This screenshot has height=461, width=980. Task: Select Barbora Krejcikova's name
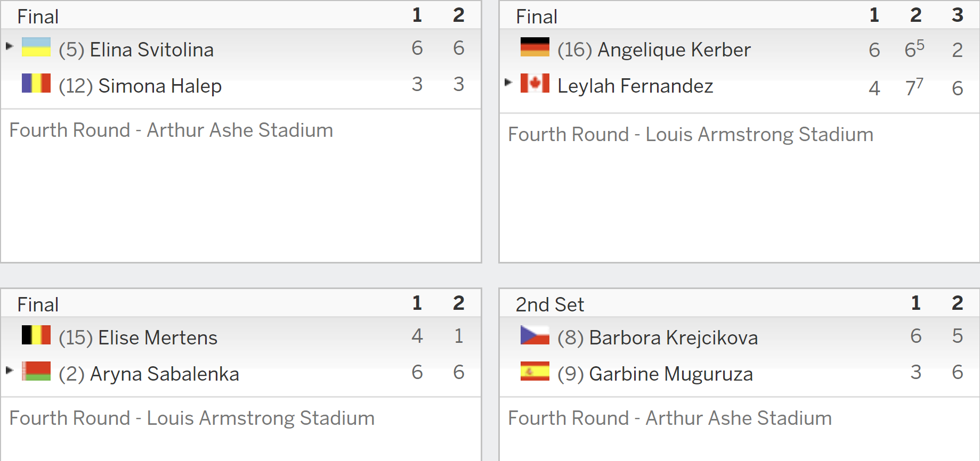point(674,337)
